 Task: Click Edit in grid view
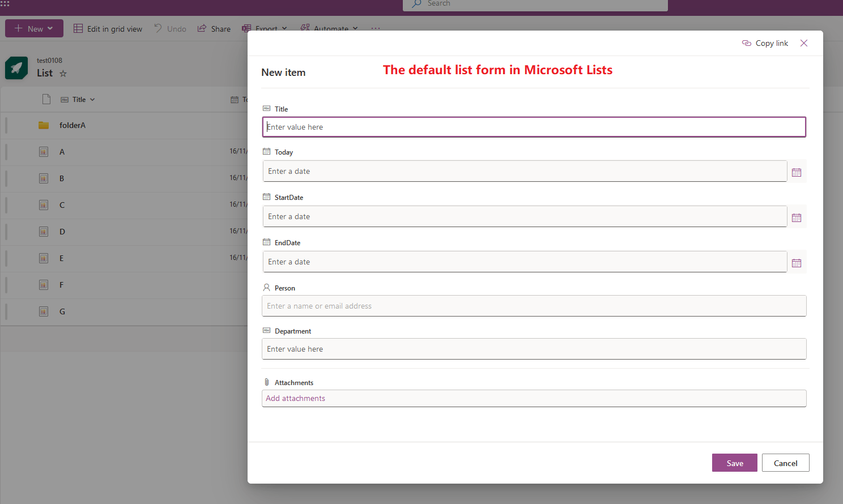tap(108, 29)
